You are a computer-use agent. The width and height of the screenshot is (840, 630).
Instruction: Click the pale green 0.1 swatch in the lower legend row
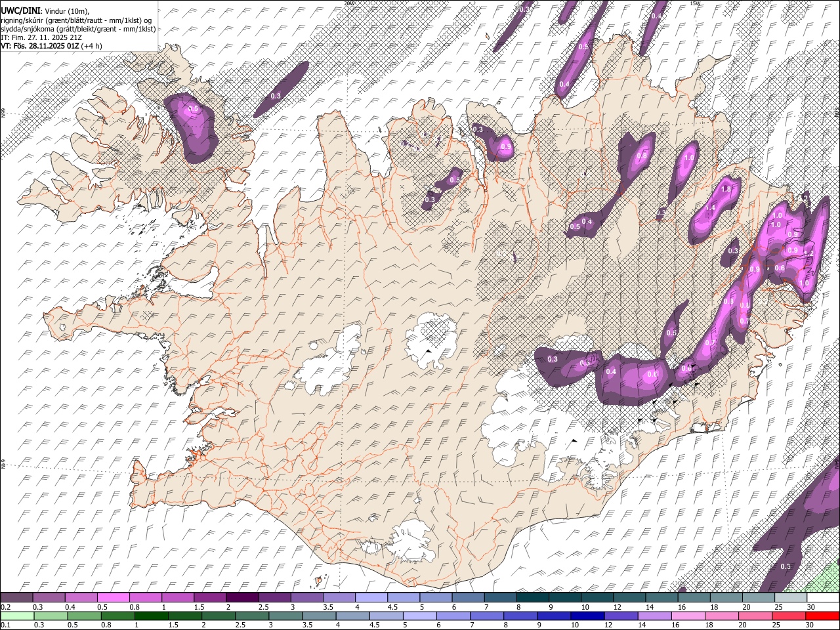pos(17,616)
